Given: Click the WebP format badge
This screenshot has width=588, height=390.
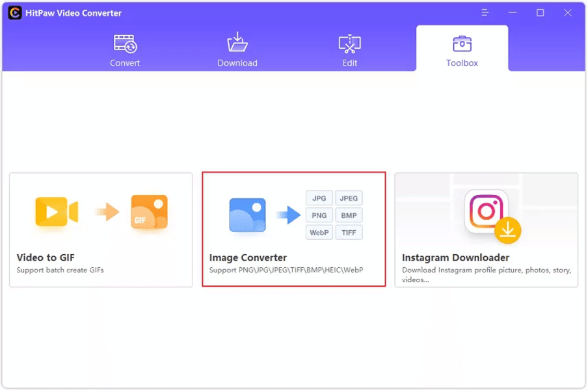Looking at the screenshot, I should point(319,232).
